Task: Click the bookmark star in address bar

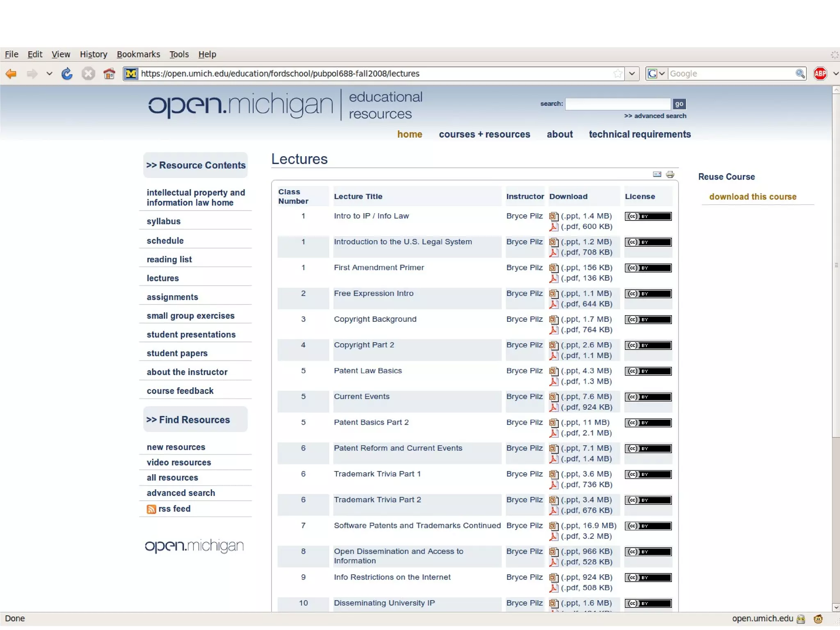Action: (x=618, y=74)
